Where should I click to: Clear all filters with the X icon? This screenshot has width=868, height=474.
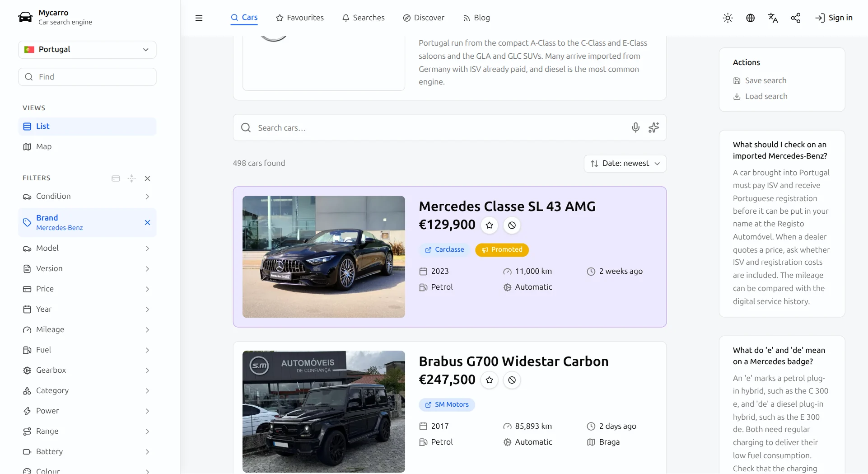click(147, 178)
